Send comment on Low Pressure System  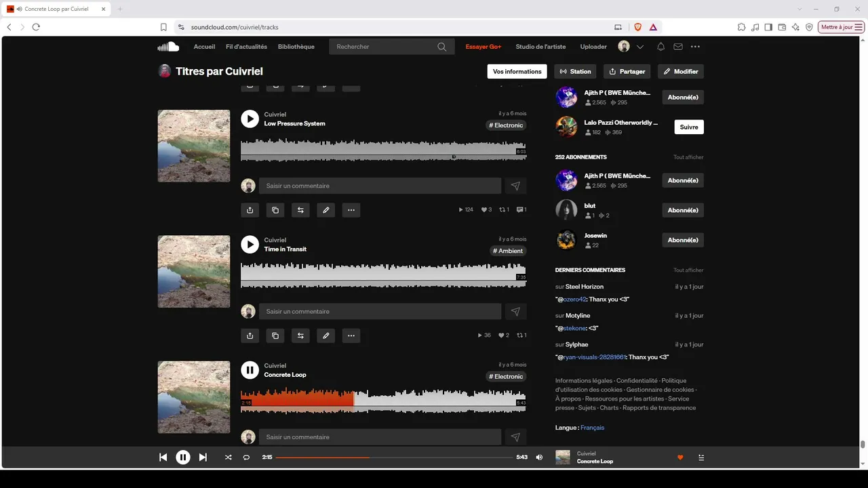(515, 186)
